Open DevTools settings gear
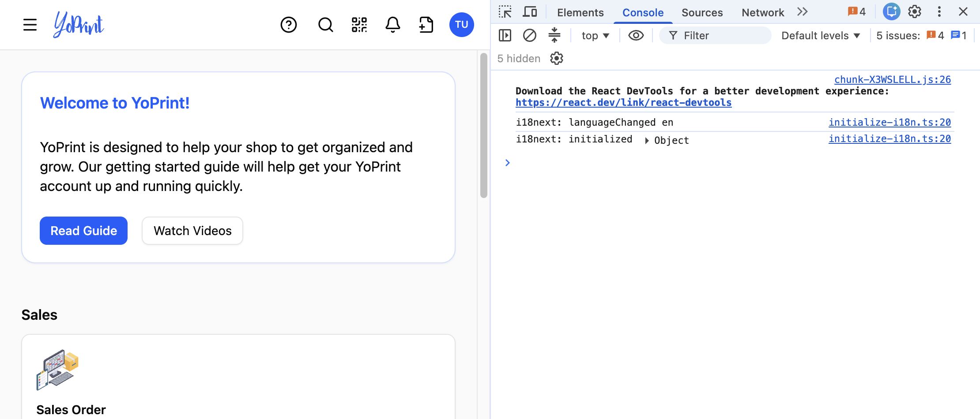The image size is (980, 419). (915, 12)
